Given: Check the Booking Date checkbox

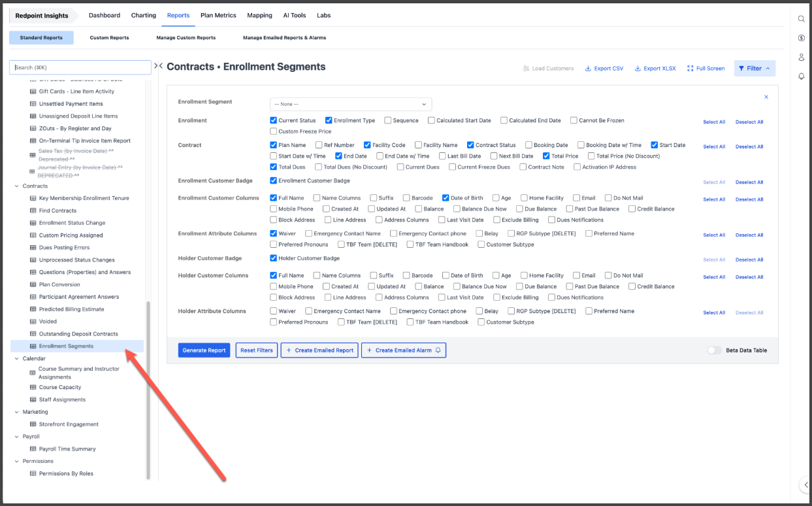Looking at the screenshot, I should coord(528,145).
